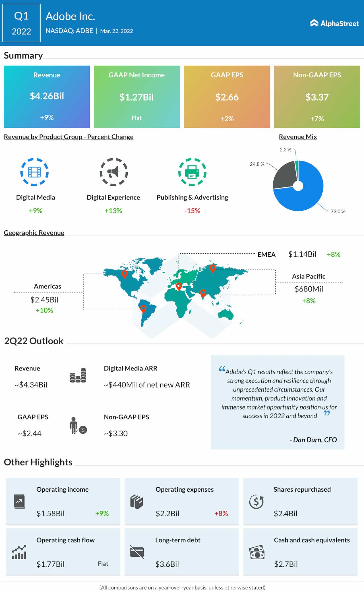Select the Revenue $4.26Bil summary card

pos(47,97)
